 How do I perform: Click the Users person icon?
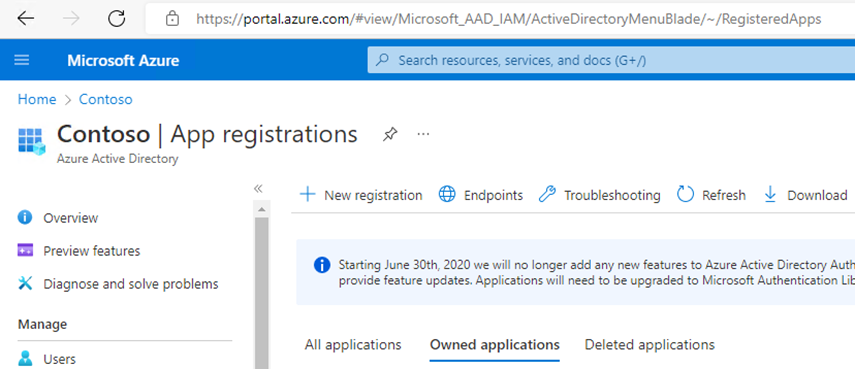coord(25,359)
